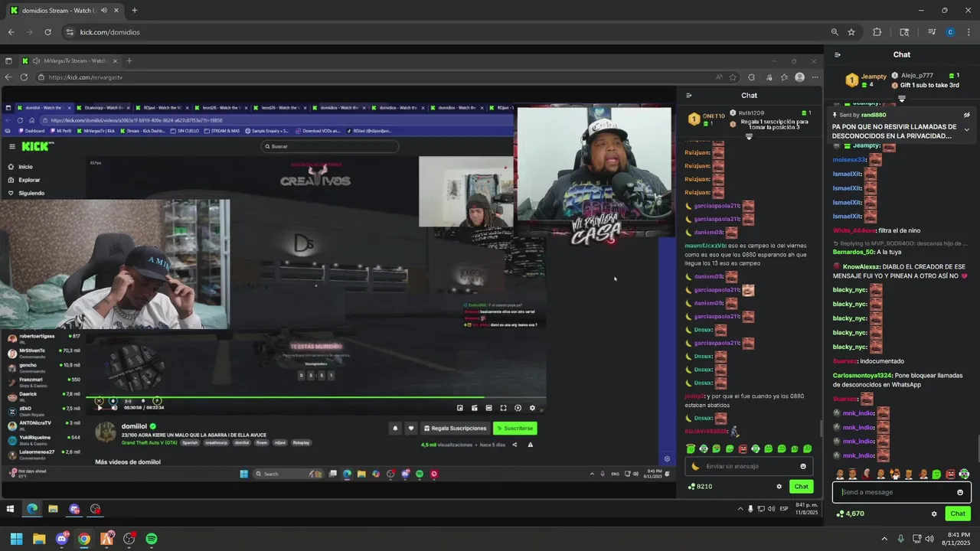This screenshot has height=551, width=980.
Task: Reload the kick.com/domidios page
Action: [47, 32]
